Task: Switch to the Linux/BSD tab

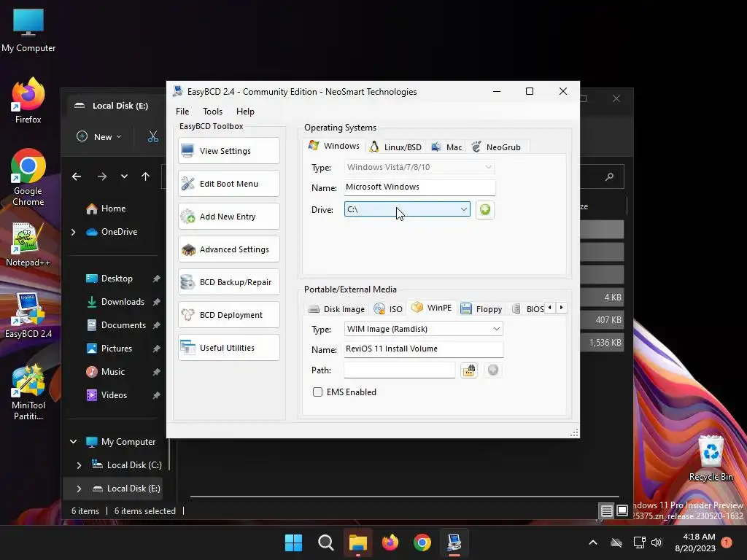Action: tap(396, 147)
